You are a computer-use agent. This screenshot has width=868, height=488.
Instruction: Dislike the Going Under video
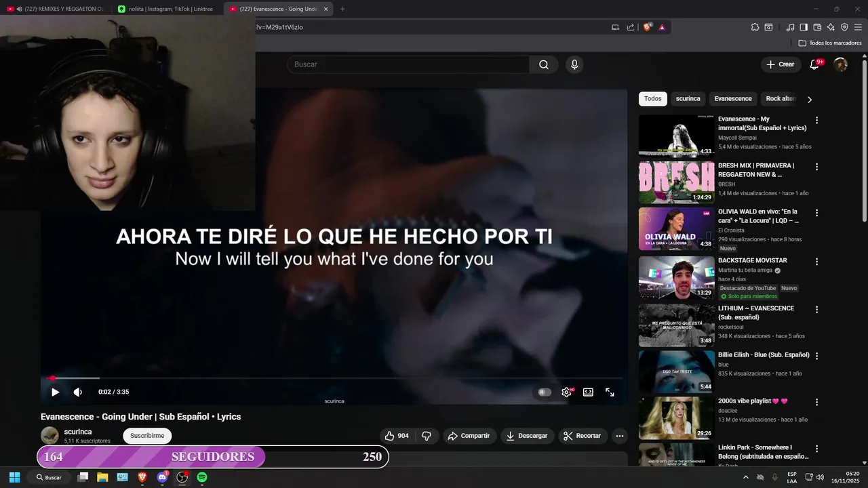[x=427, y=436]
